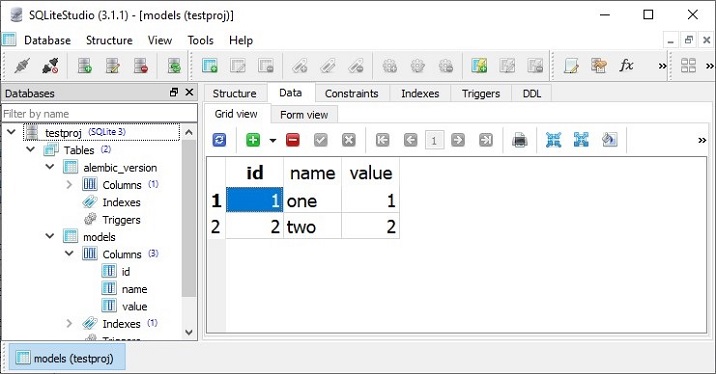Click the Edit database icon
716x374 pixels.
[112, 66]
